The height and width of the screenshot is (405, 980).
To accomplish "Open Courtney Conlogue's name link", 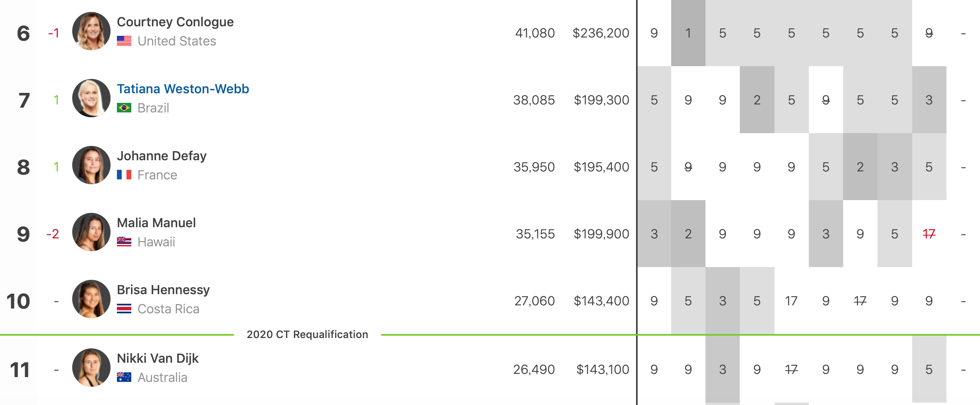I will [175, 22].
